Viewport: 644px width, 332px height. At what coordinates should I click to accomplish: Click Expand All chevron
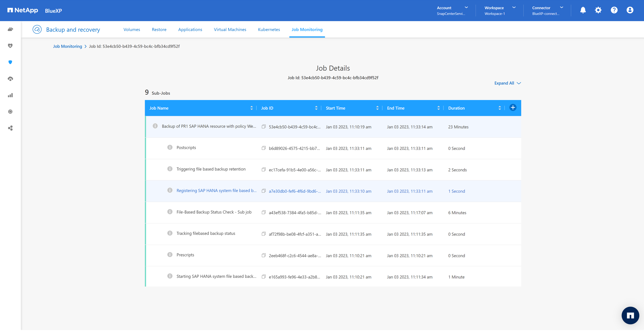point(518,83)
